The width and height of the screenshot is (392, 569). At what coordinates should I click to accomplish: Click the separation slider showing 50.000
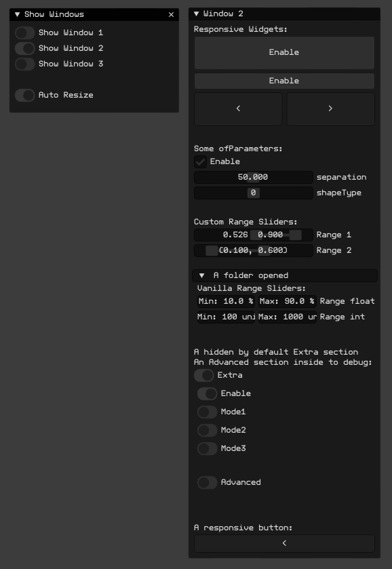point(254,177)
